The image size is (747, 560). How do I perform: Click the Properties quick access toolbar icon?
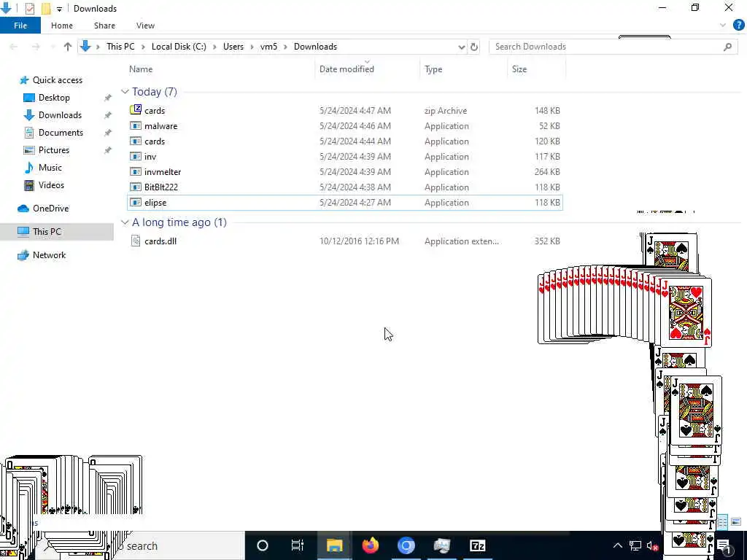click(29, 9)
